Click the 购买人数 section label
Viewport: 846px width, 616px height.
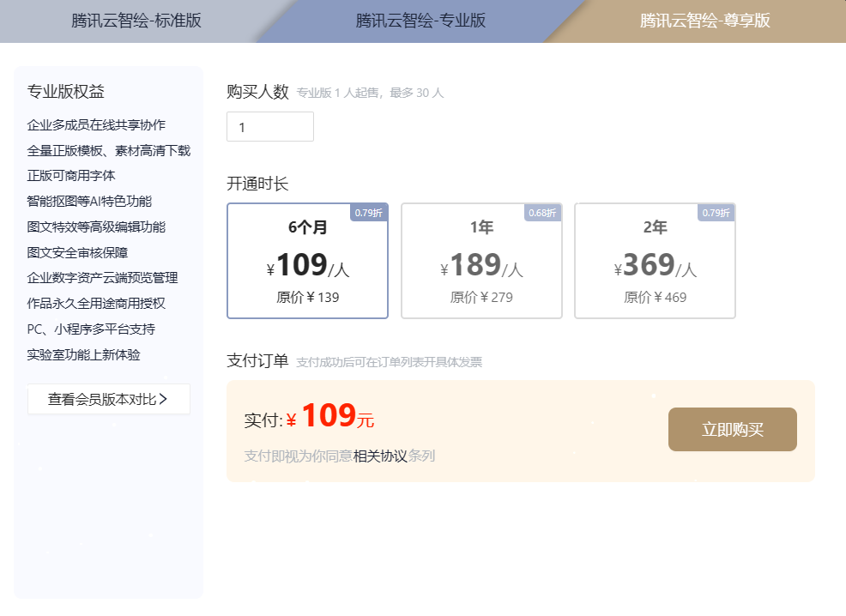[257, 92]
